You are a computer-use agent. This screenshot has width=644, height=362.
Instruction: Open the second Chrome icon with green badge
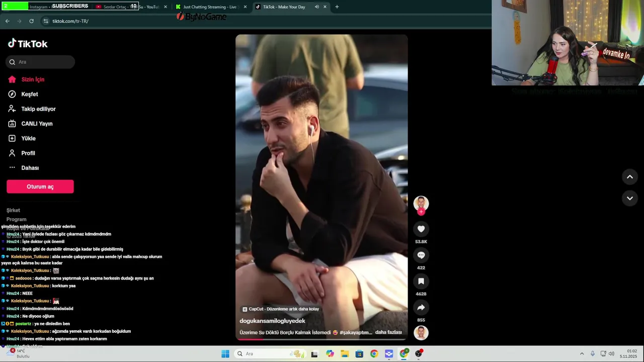click(x=404, y=354)
